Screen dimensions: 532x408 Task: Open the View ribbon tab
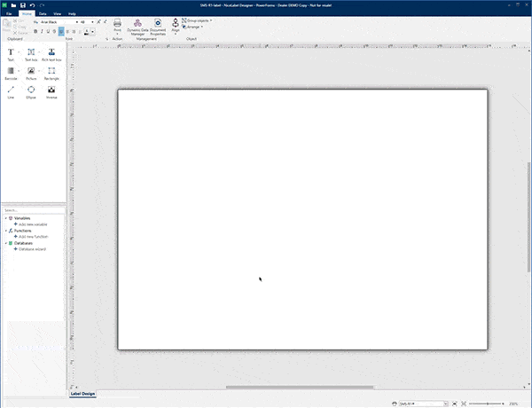tap(57, 14)
